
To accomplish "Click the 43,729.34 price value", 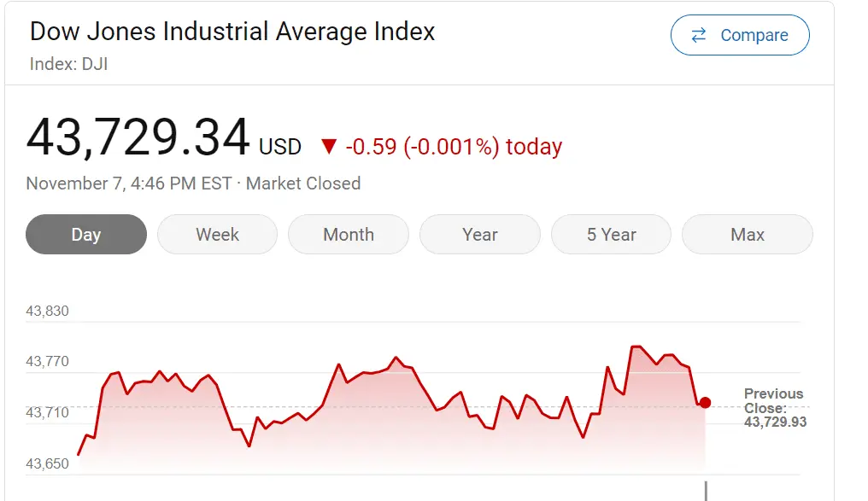I will coord(138,138).
